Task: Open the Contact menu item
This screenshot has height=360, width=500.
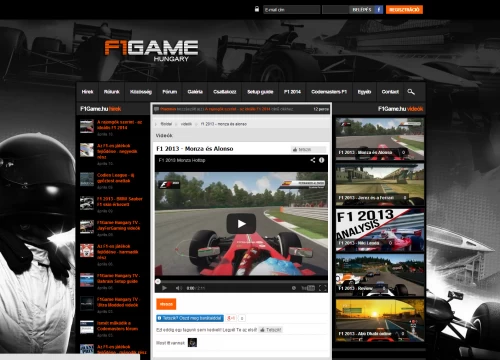Action: [x=390, y=92]
